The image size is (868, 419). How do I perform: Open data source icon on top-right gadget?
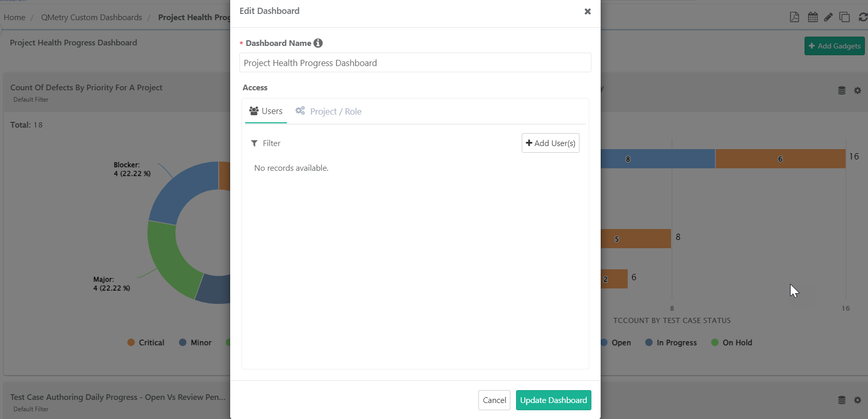click(x=842, y=90)
